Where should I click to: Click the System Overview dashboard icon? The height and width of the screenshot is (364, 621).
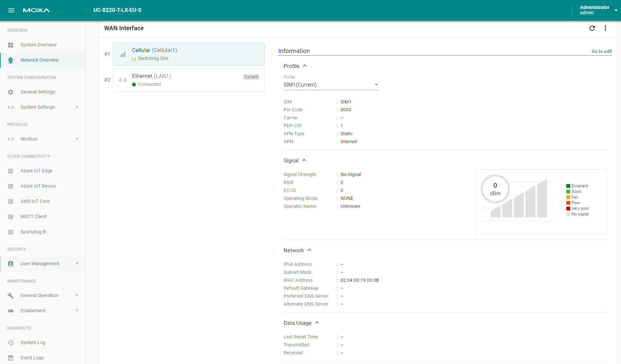pos(11,45)
